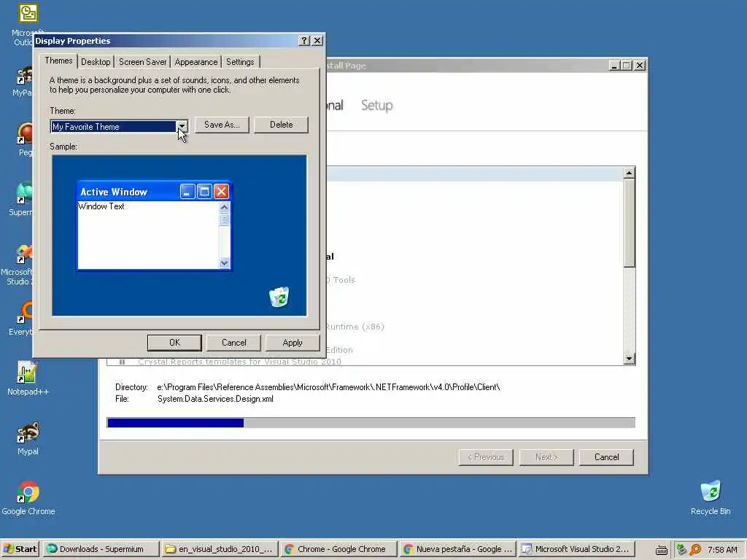Screen dimensions: 747x560
Task: Click the Setup heading in the installer
Action: pos(377,105)
